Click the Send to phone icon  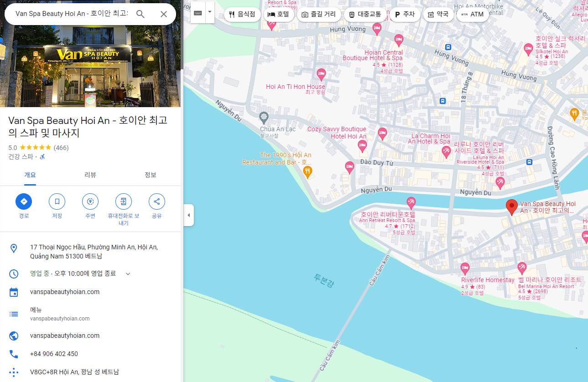(124, 201)
